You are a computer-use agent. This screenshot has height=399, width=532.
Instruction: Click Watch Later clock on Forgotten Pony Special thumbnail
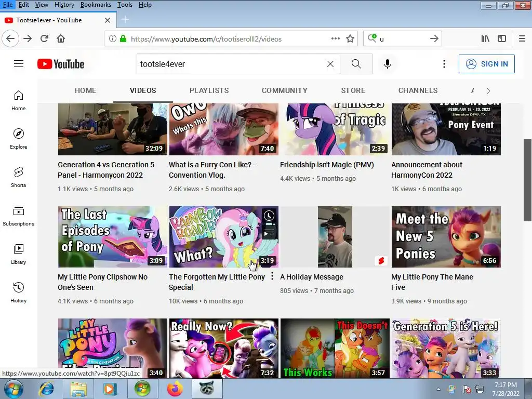tap(269, 216)
